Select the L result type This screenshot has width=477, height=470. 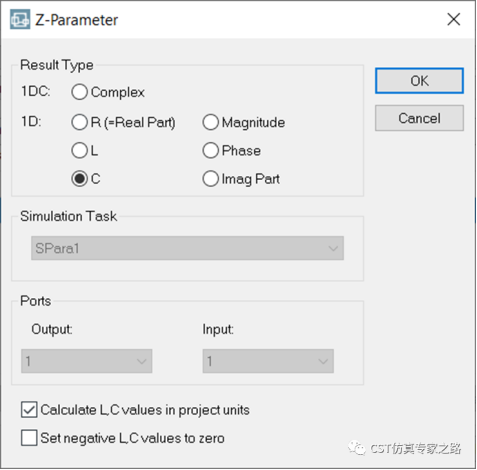point(79,151)
